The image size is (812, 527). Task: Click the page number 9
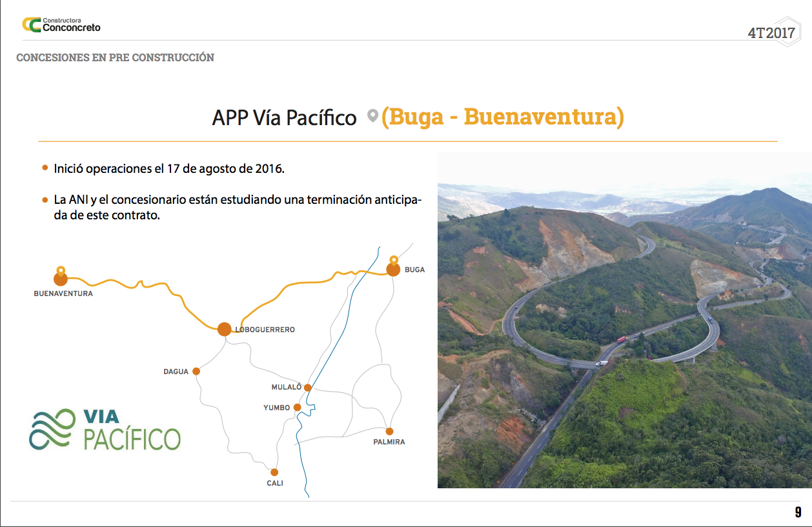tap(798, 513)
